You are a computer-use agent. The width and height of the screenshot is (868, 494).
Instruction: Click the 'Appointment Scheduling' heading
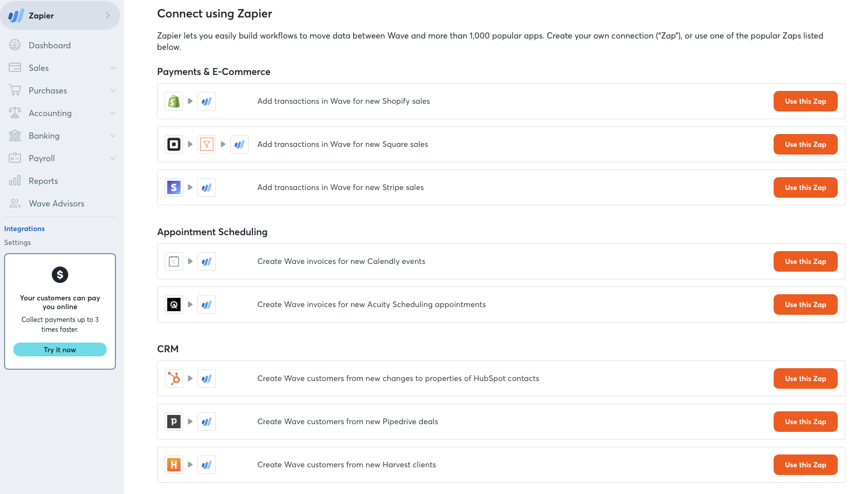tap(212, 232)
